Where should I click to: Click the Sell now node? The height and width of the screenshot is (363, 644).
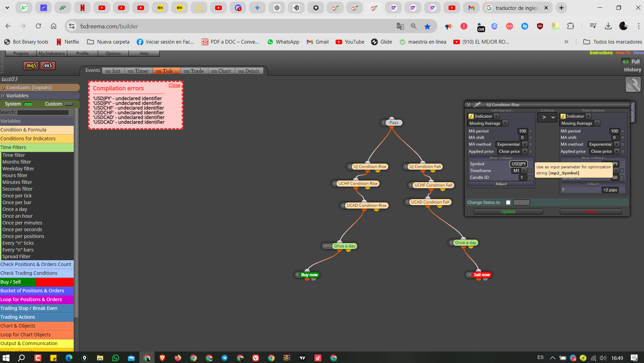482,275
